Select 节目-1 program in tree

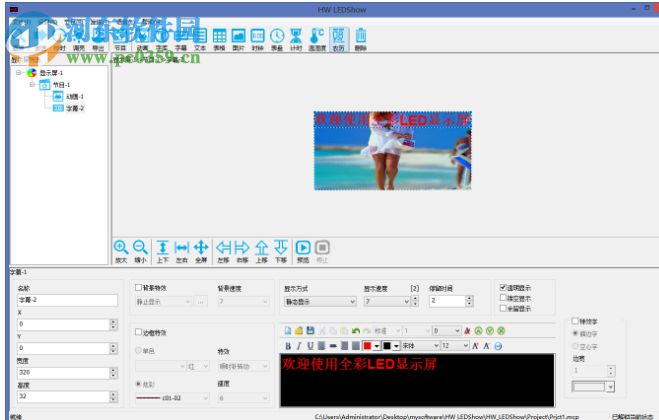pos(61,85)
